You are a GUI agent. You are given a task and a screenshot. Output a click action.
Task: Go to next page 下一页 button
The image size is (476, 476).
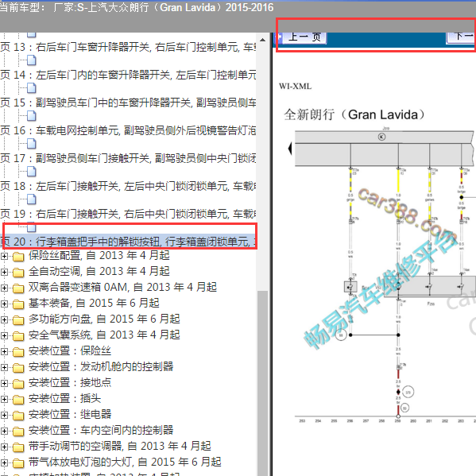pos(460,37)
